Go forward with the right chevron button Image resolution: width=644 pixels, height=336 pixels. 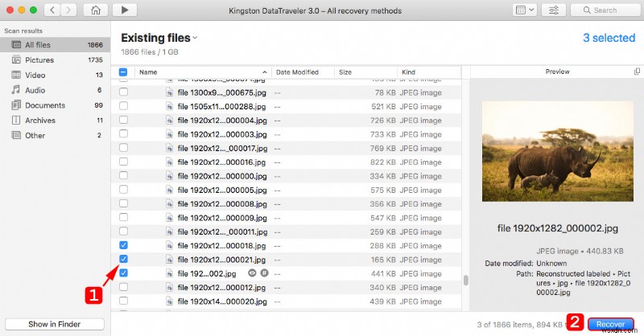68,10
